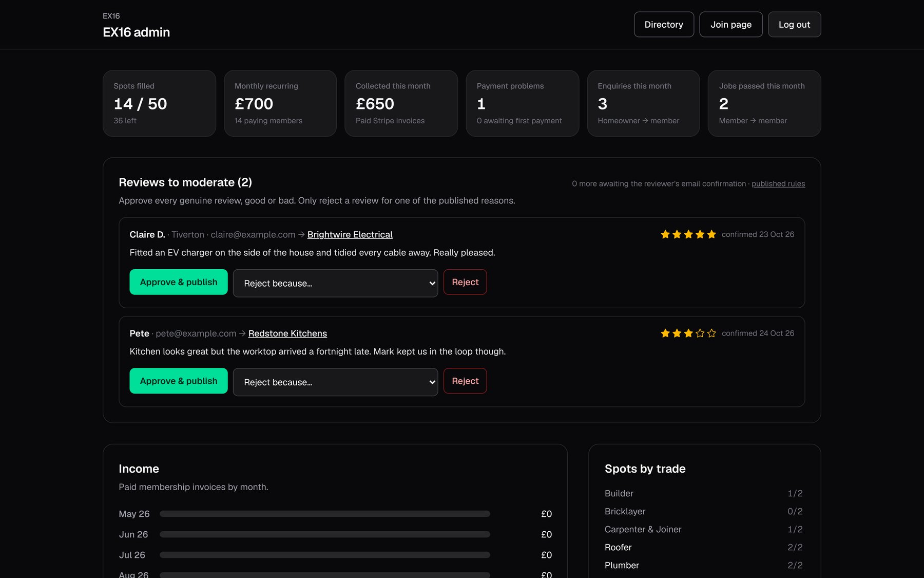Click the five-star rating on Claire's review
924x578 pixels.
pyautogui.click(x=688, y=234)
